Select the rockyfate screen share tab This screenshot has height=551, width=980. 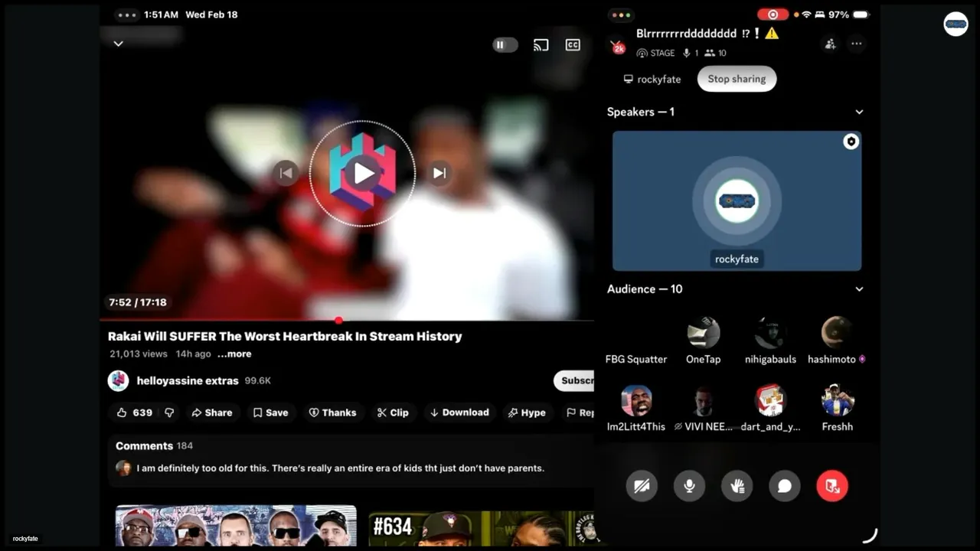pos(652,79)
